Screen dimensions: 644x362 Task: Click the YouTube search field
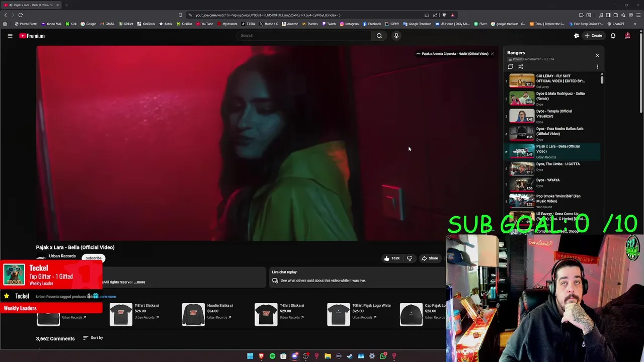coord(304,36)
